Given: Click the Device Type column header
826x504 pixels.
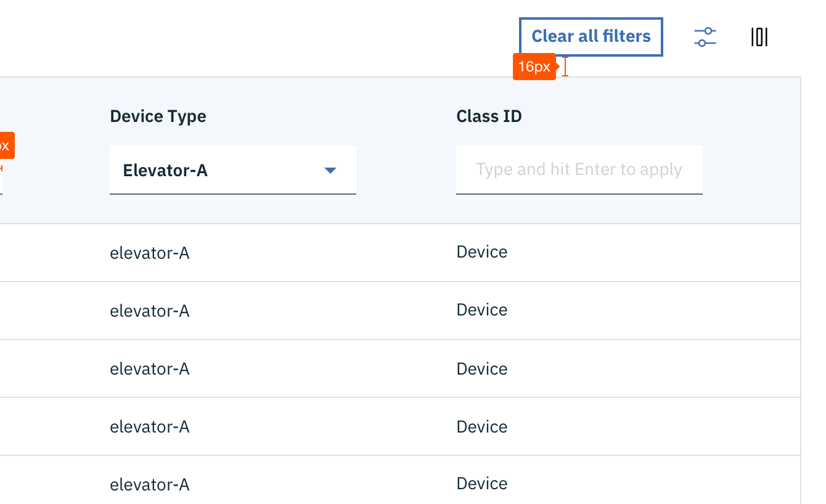Looking at the screenshot, I should 158,116.
